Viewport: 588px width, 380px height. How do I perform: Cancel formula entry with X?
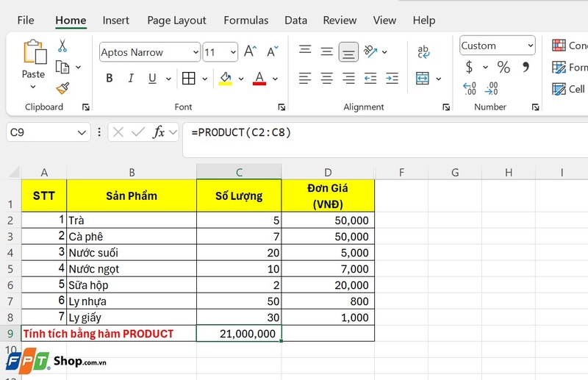[x=118, y=132]
